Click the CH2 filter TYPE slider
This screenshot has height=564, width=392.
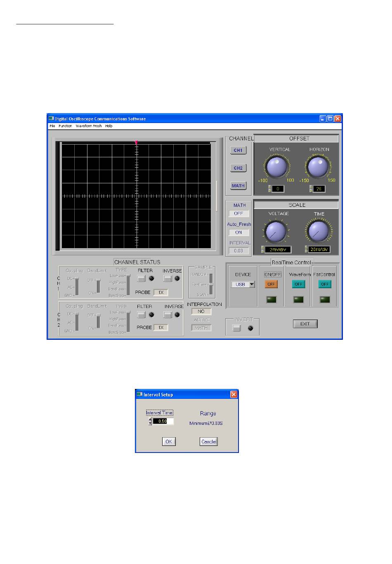click(x=128, y=321)
